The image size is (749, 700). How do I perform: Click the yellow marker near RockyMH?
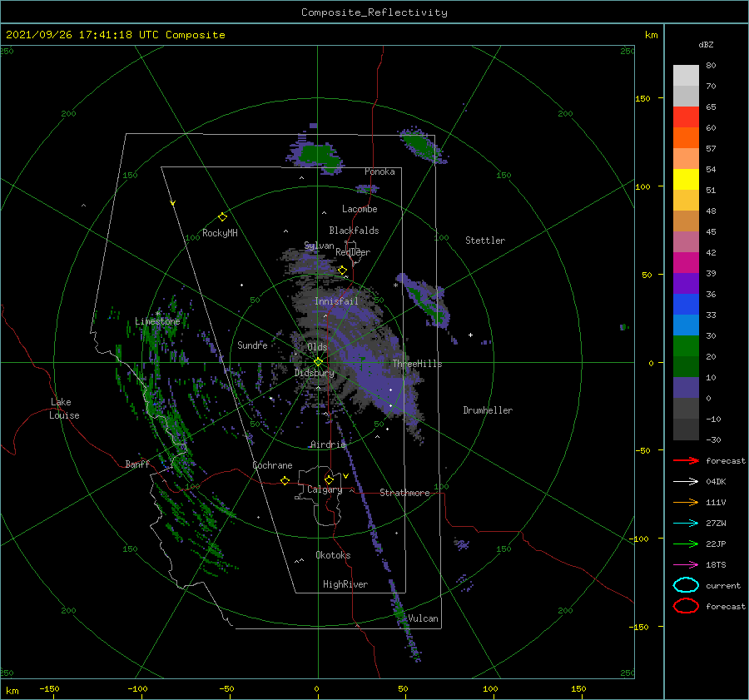(x=222, y=217)
